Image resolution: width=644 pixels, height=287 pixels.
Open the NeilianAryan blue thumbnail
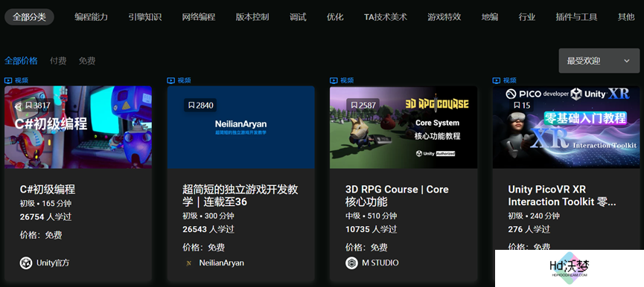point(240,127)
